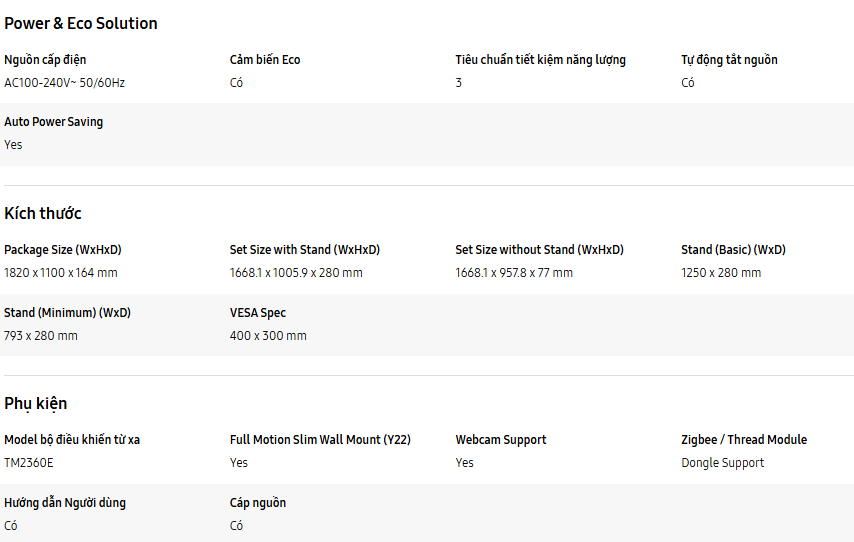Viewport: 854px width, 542px height.
Task: Click the Power & Eco Solution heading
Action: pos(81,23)
